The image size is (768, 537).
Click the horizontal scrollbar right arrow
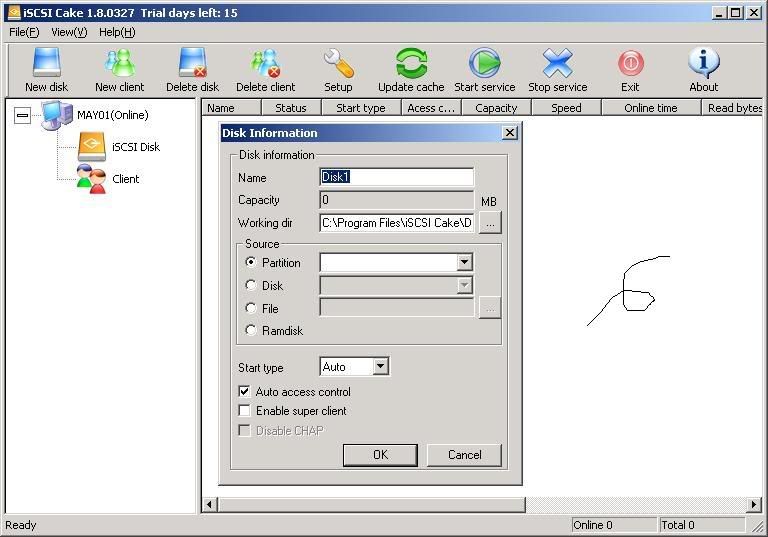click(x=755, y=505)
